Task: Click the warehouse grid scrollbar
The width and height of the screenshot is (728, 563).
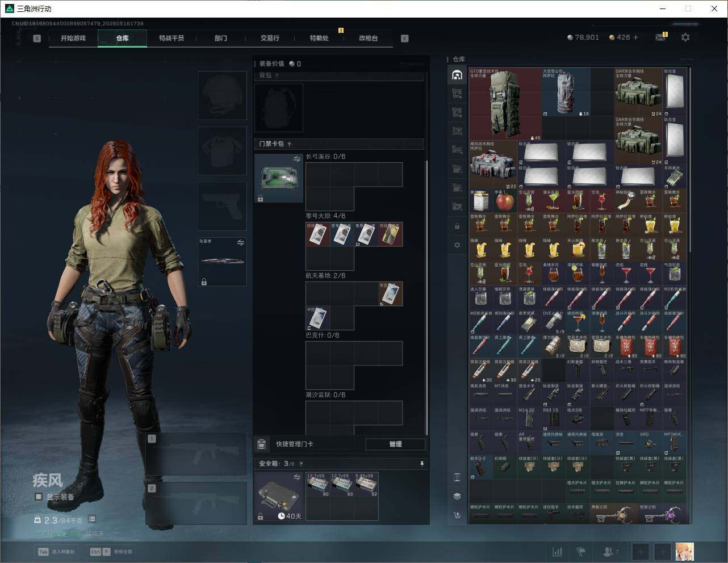Action: tap(690, 160)
